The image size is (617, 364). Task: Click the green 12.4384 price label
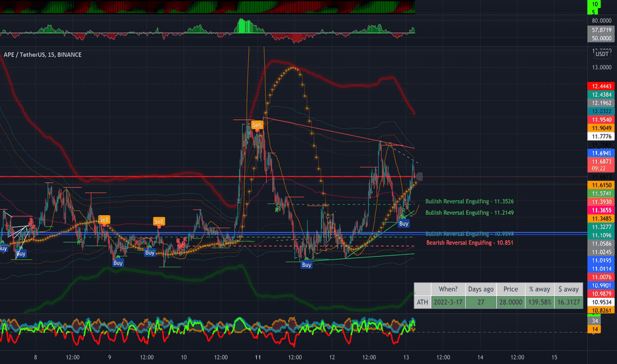601,95
